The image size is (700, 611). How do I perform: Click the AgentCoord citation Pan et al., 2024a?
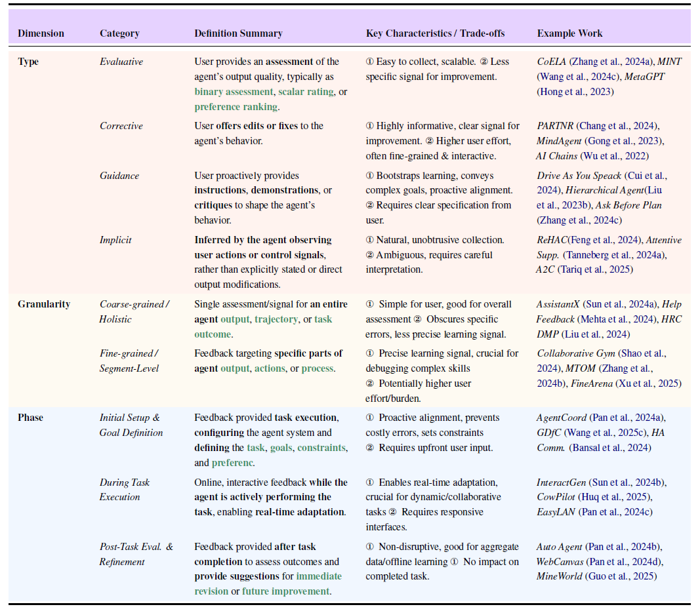tap(625, 418)
